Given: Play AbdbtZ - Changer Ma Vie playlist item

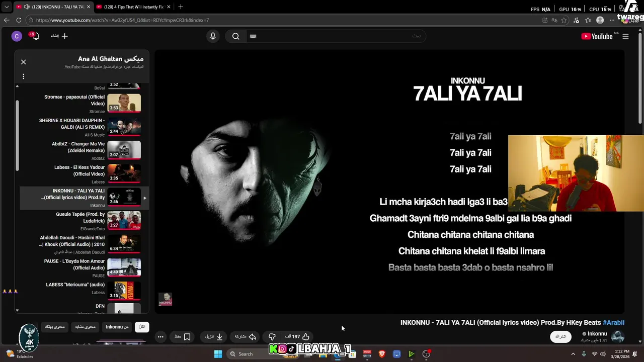Looking at the screenshot, I should point(85,151).
